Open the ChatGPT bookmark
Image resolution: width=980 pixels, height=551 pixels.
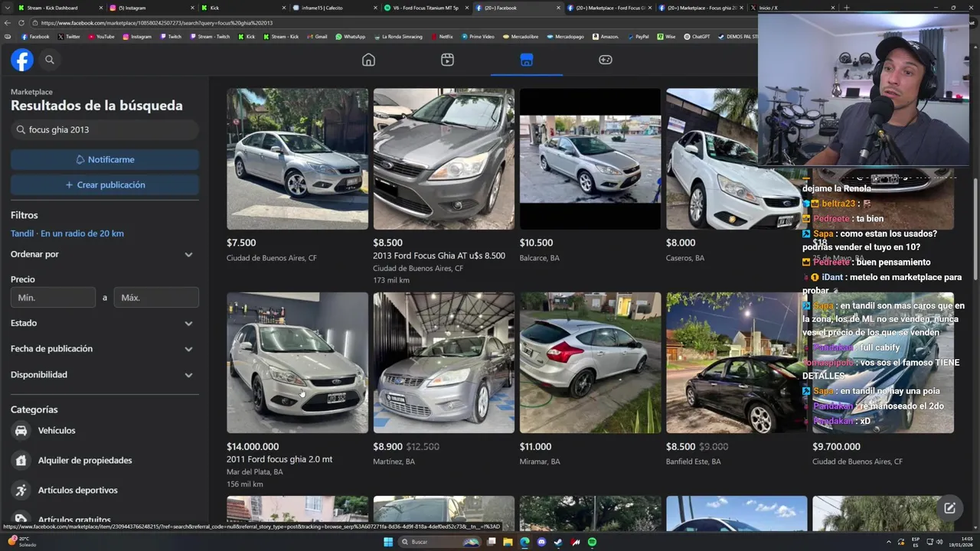pos(697,37)
